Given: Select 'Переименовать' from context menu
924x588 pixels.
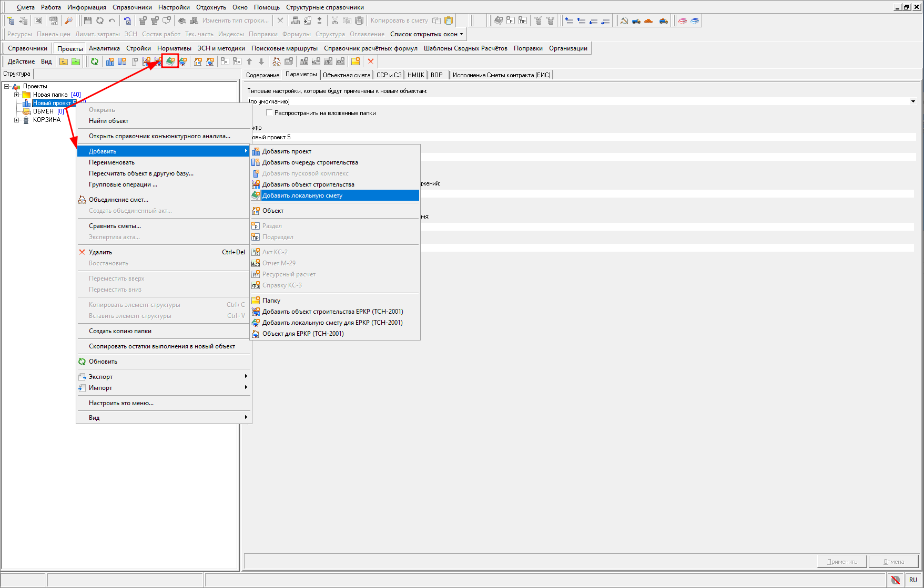Looking at the screenshot, I should coord(111,162).
